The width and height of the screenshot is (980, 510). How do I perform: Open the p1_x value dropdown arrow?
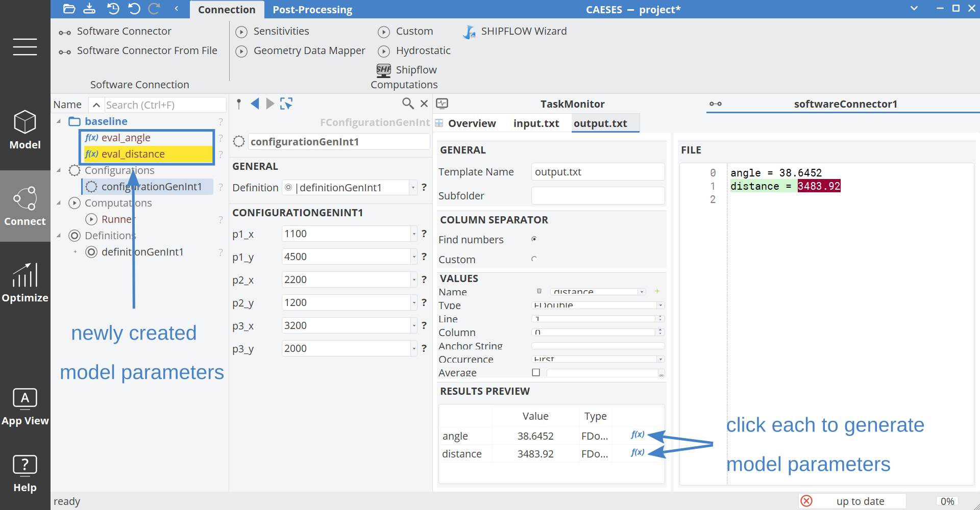tap(413, 234)
